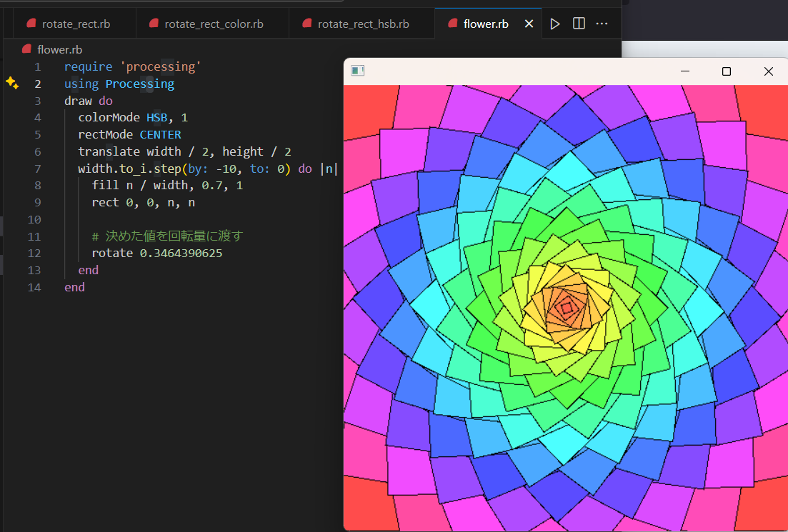788x532 pixels.
Task: Click the Ruby icon on rotate_rect_hsb.rb tab
Action: [x=306, y=23]
